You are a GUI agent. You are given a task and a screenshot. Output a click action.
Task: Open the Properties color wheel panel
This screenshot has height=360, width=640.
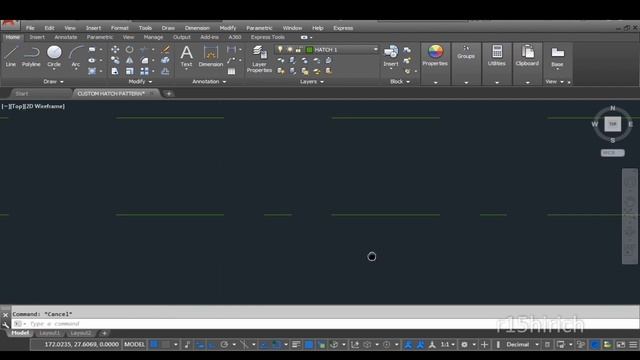click(x=435, y=56)
